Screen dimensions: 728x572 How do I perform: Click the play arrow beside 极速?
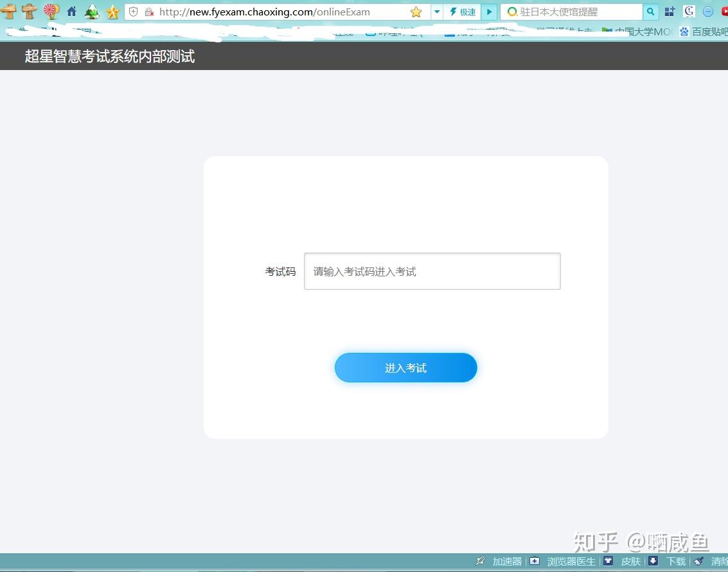tap(490, 12)
